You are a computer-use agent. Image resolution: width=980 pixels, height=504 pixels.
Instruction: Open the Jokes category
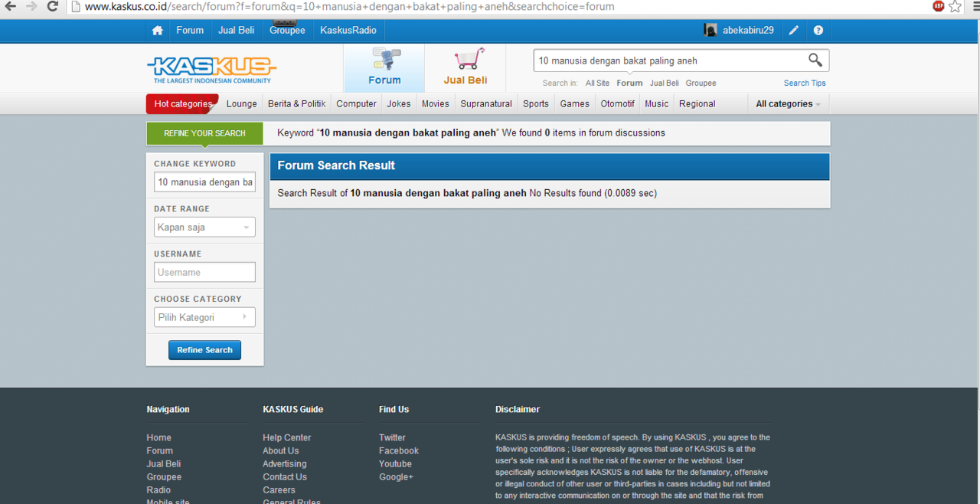pyautogui.click(x=399, y=104)
